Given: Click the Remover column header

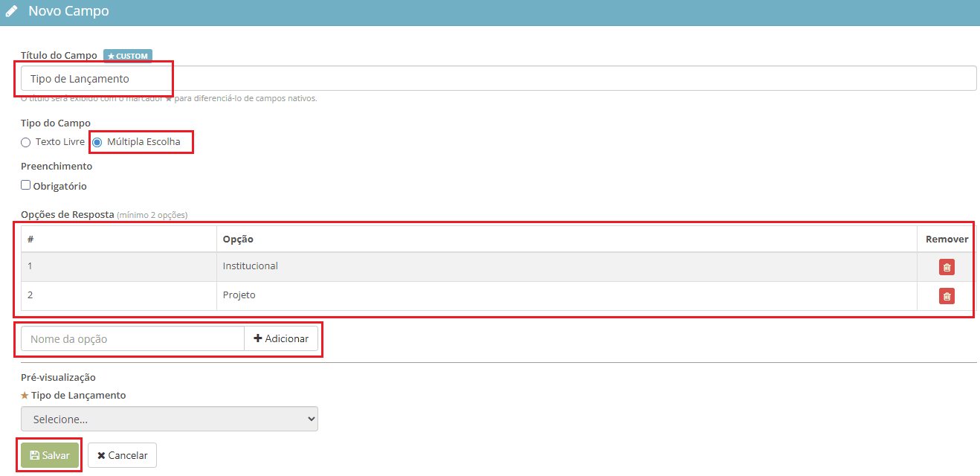Looking at the screenshot, I should point(947,239).
